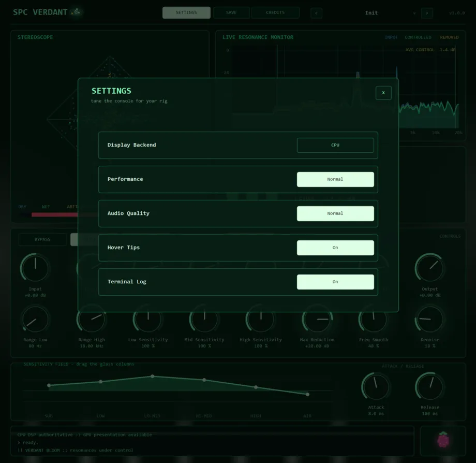
Task: Click the Range High knob
Action: tap(92, 319)
